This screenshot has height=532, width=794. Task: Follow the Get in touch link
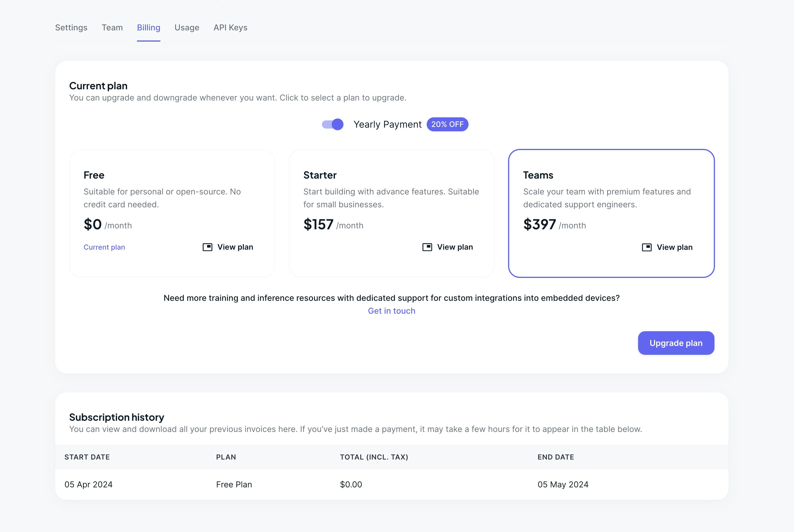point(392,311)
